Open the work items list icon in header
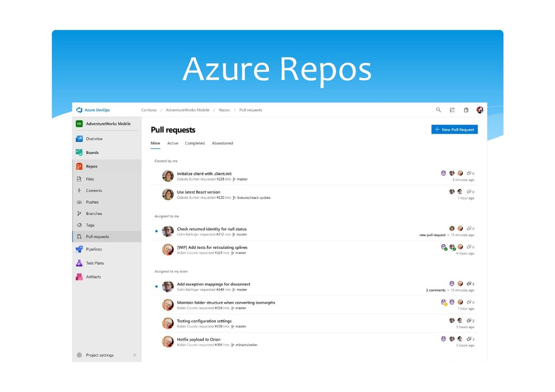This screenshot has width=555, height=392. [x=452, y=110]
